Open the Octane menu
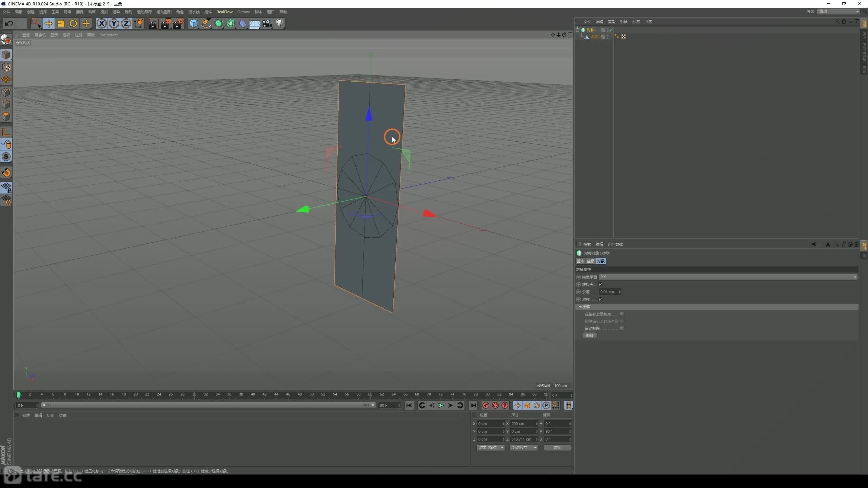 click(x=243, y=12)
